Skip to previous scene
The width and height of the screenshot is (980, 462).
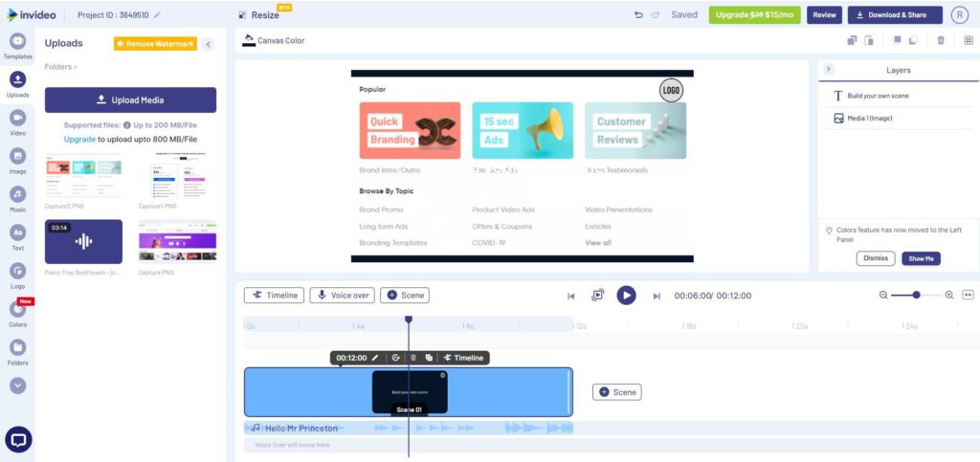[x=570, y=296]
